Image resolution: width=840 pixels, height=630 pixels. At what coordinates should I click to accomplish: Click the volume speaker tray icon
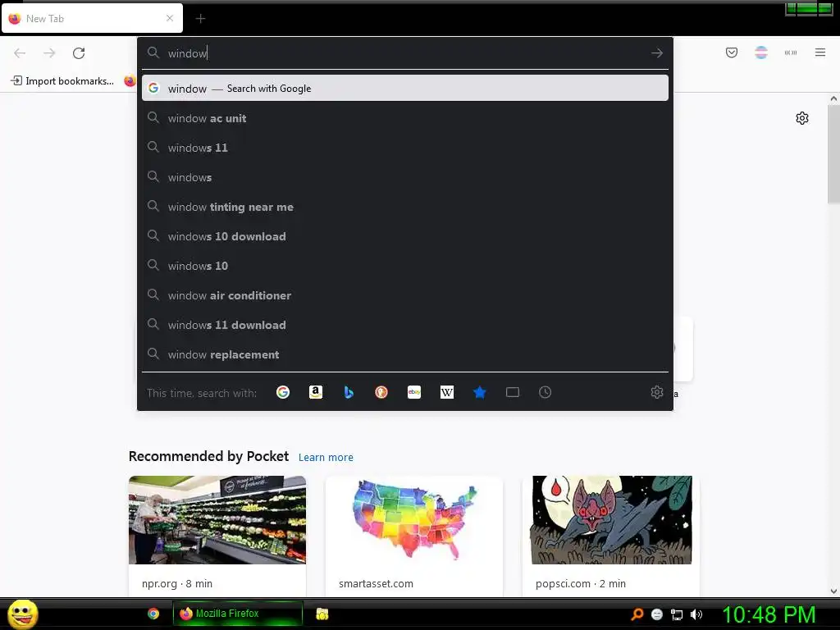(696, 614)
